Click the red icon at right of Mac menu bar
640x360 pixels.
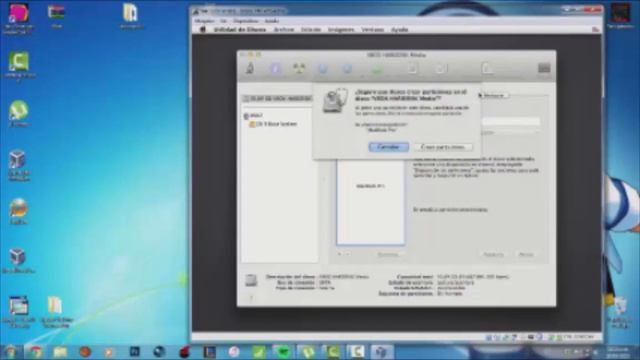pos(595,30)
